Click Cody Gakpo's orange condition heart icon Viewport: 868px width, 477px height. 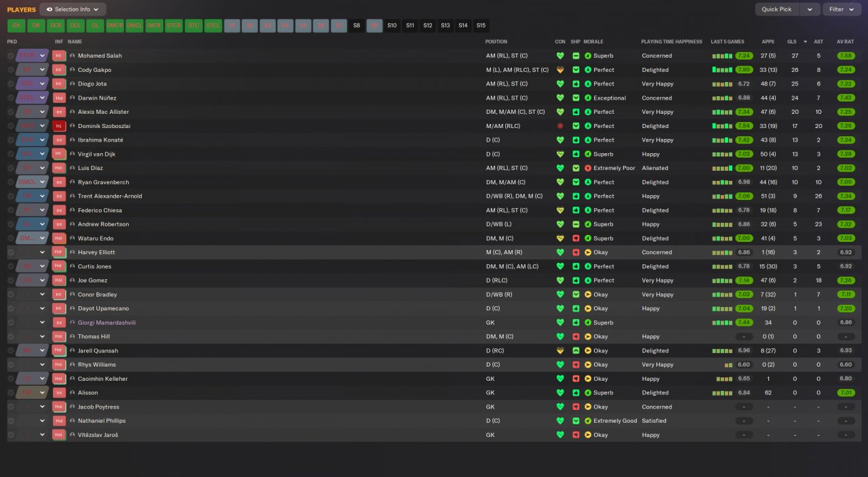(x=560, y=70)
